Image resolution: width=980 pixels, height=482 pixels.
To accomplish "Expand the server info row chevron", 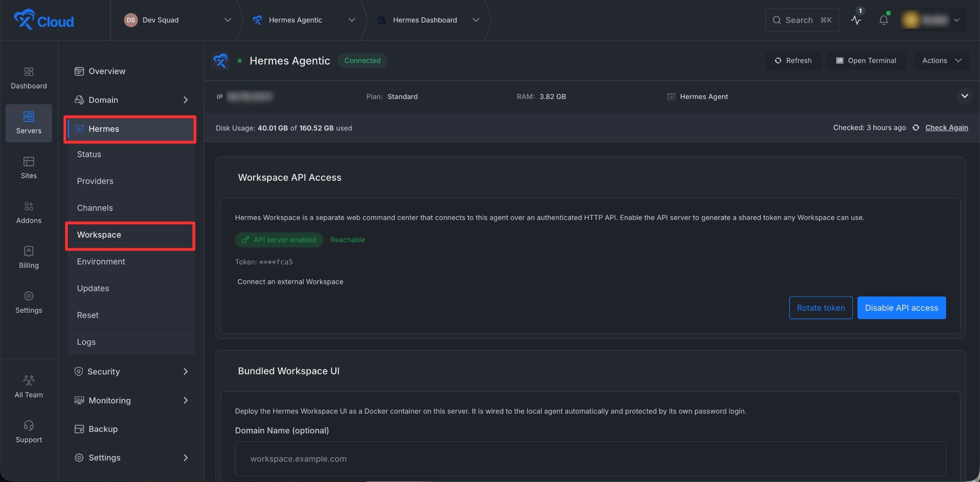I will (965, 96).
